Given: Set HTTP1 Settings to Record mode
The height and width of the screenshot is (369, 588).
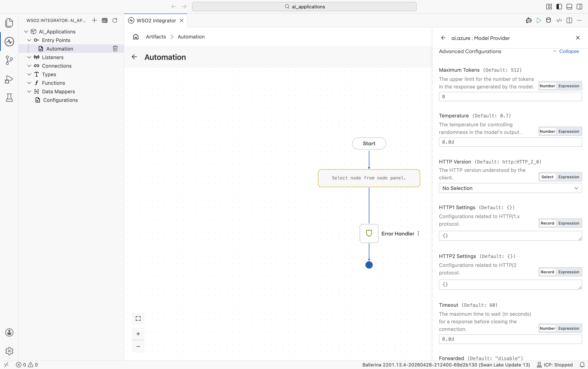Looking at the screenshot, I should 547,223.
